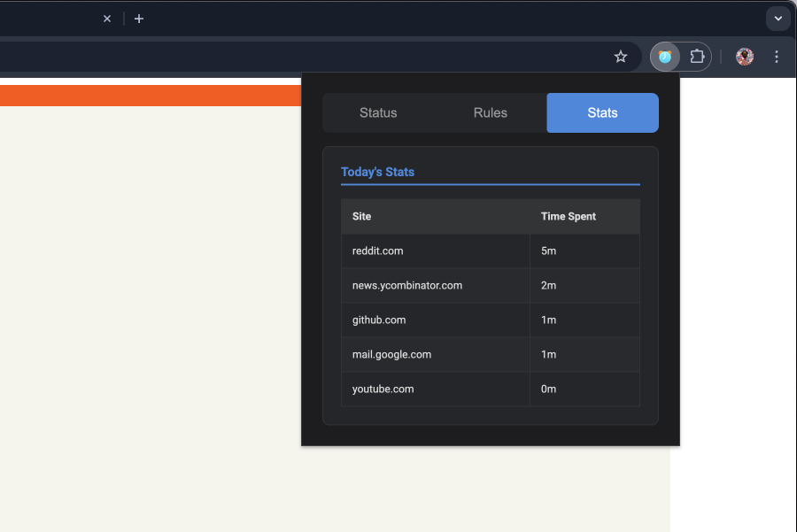Click the active time tracker extension icon
The width and height of the screenshot is (797, 532).
(665, 57)
